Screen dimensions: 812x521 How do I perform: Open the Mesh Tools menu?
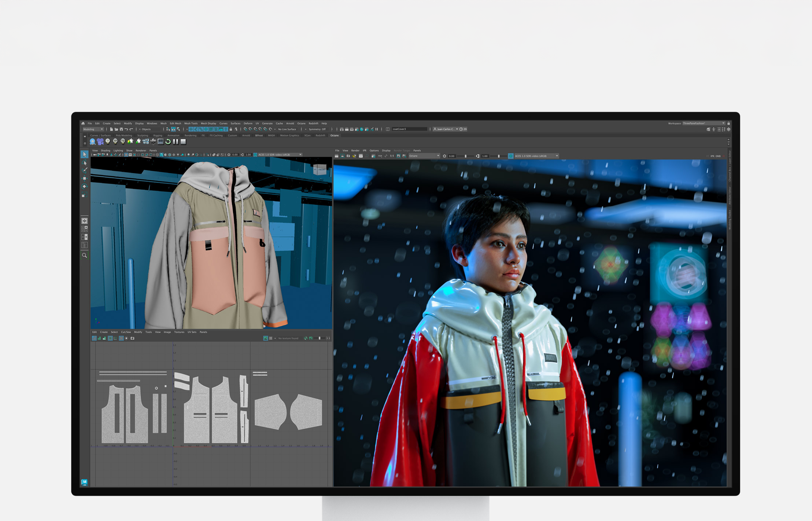[x=191, y=124]
